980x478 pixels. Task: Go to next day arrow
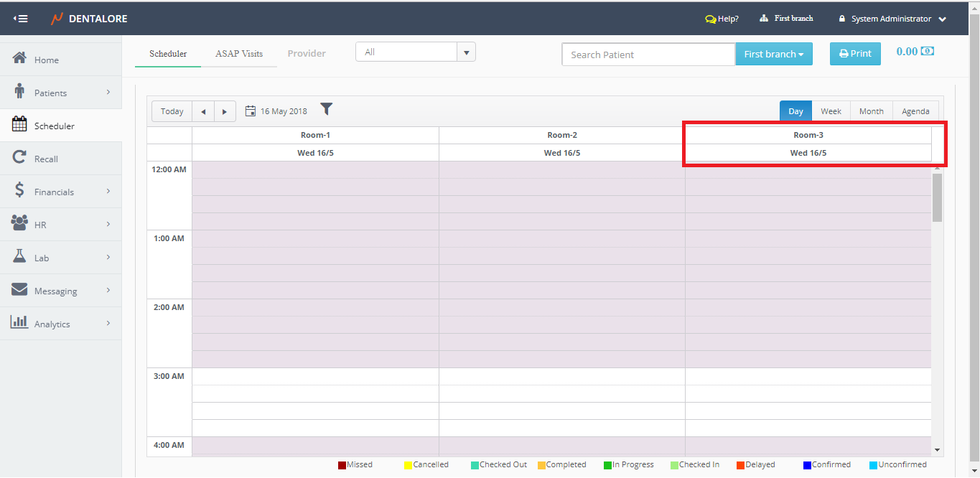coord(225,111)
